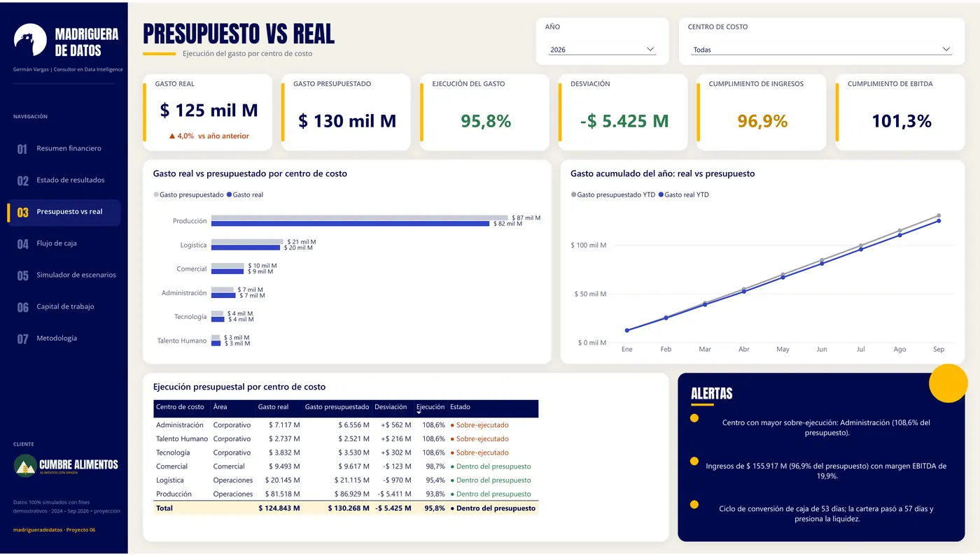Click the Desviación table column header
The image size is (980, 556).
391,407
